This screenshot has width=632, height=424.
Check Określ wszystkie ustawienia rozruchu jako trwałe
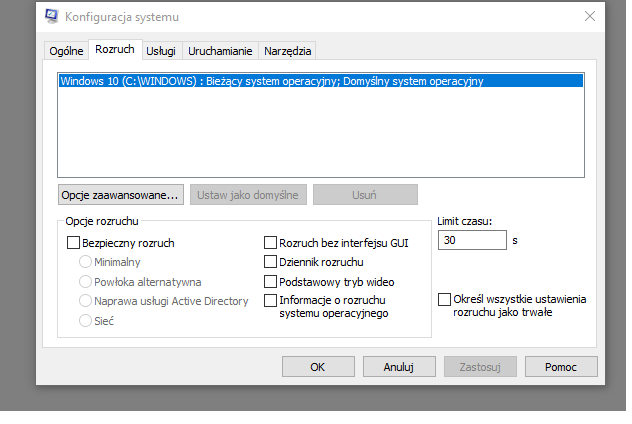(x=445, y=299)
